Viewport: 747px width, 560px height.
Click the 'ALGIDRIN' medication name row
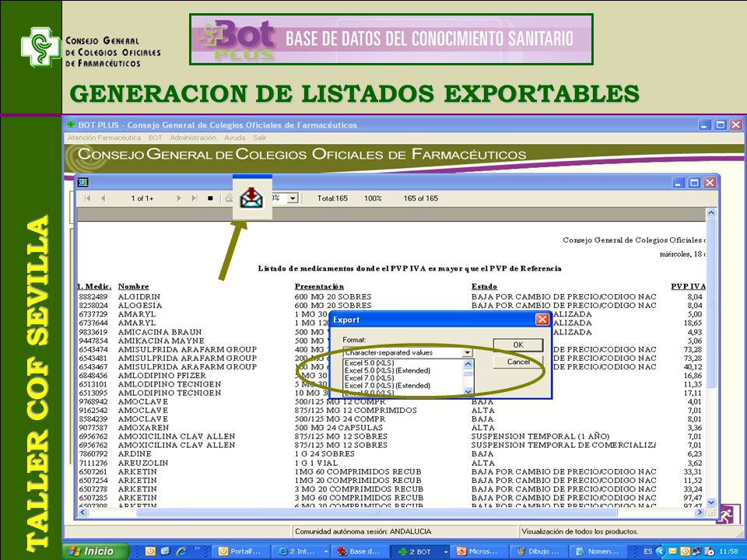tap(139, 296)
